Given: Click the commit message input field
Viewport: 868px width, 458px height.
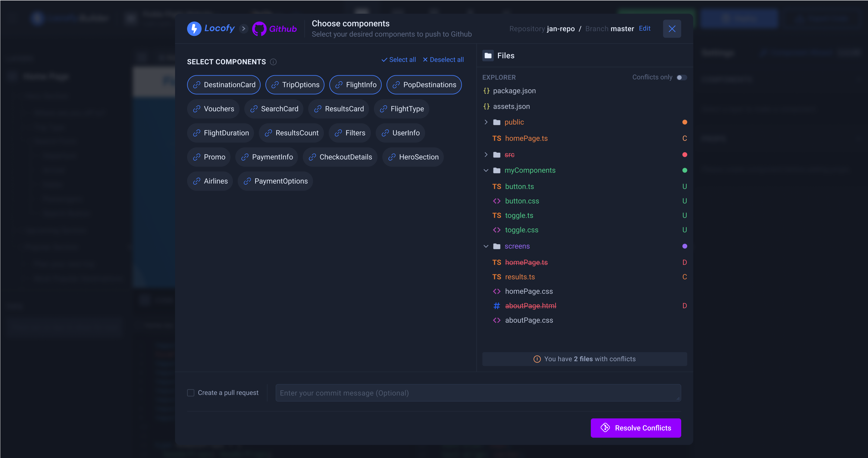Looking at the screenshot, I should (x=478, y=393).
